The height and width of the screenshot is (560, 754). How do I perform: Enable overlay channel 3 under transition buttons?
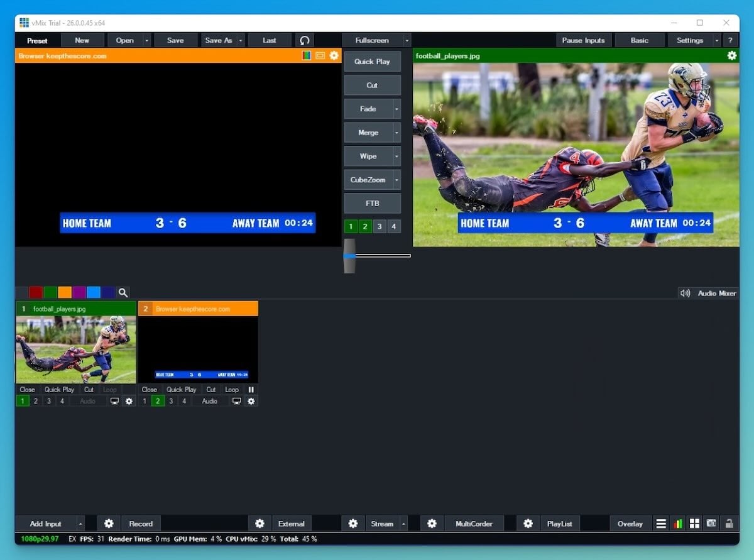[379, 226]
